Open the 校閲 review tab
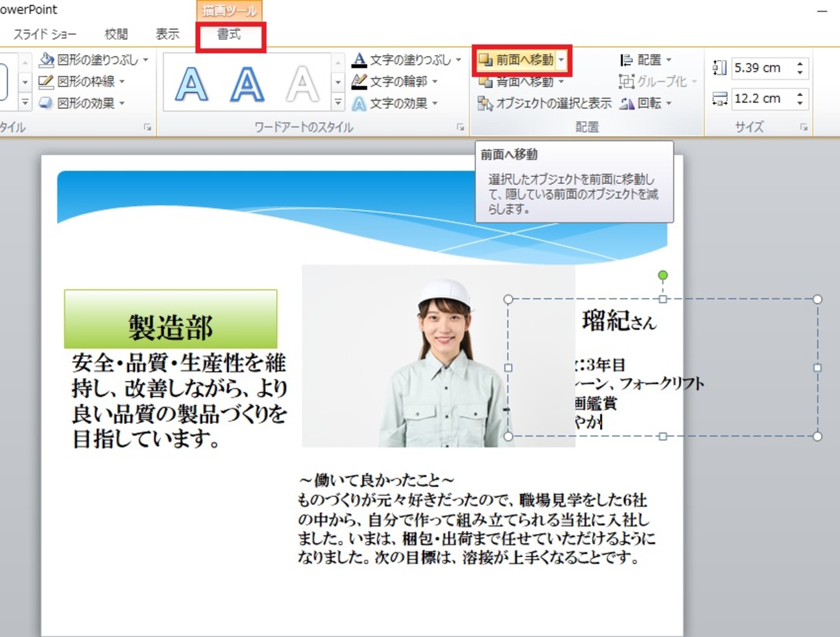This screenshot has height=637, width=840. click(116, 35)
